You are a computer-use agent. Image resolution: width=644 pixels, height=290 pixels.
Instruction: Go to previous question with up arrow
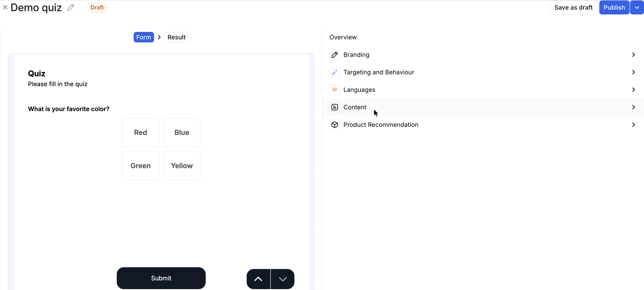point(258,279)
